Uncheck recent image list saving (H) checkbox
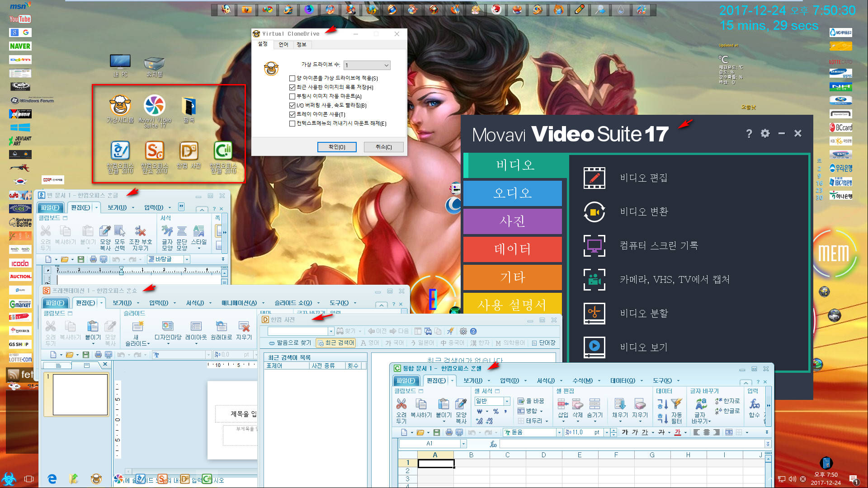Screen dimensions: 868x488 292,87
